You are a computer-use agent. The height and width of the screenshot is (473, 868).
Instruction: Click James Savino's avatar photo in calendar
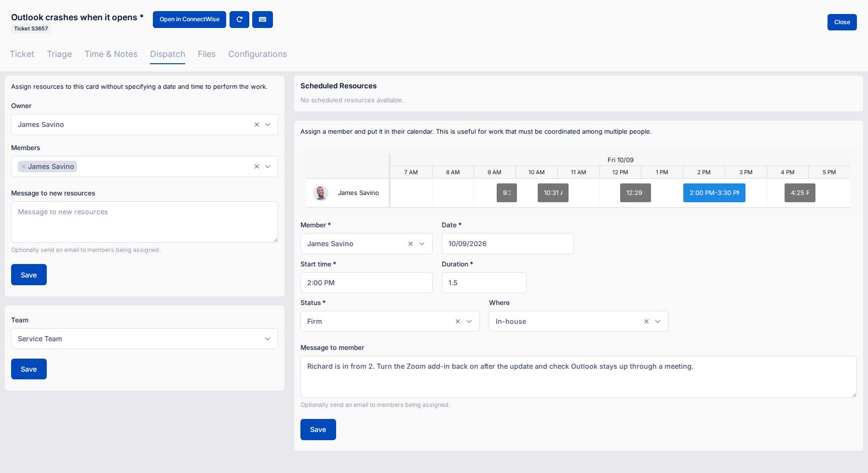(x=321, y=193)
